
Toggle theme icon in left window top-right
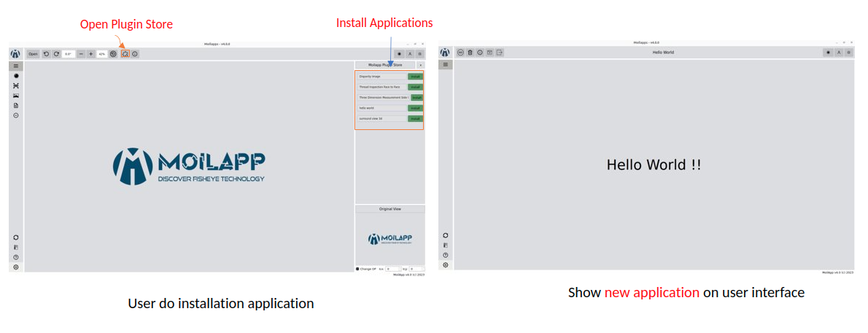(400, 54)
